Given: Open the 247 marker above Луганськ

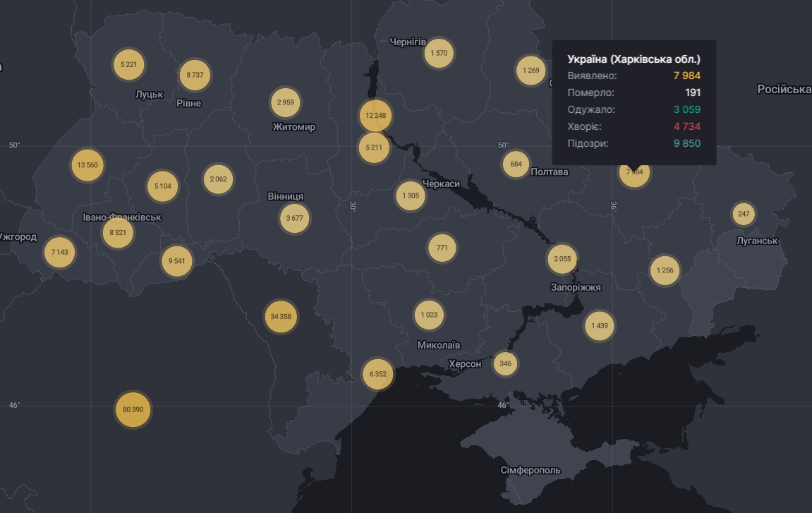Looking at the screenshot, I should coord(743,214).
